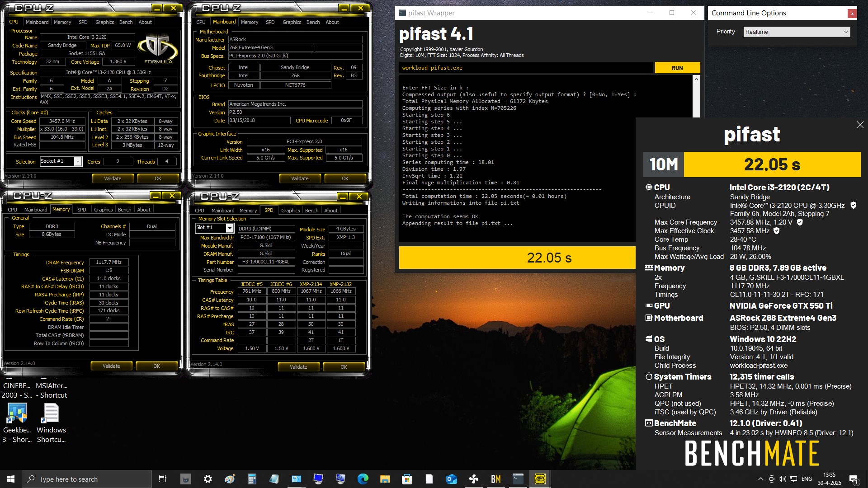Click the verified shield next to CPUID value
This screenshot has height=488, width=868.
coord(854,205)
